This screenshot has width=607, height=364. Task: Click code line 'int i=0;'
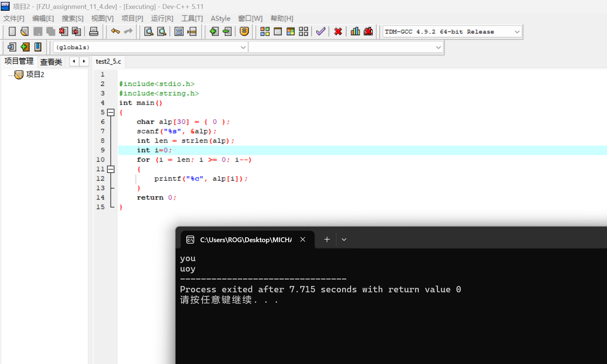tap(154, 150)
